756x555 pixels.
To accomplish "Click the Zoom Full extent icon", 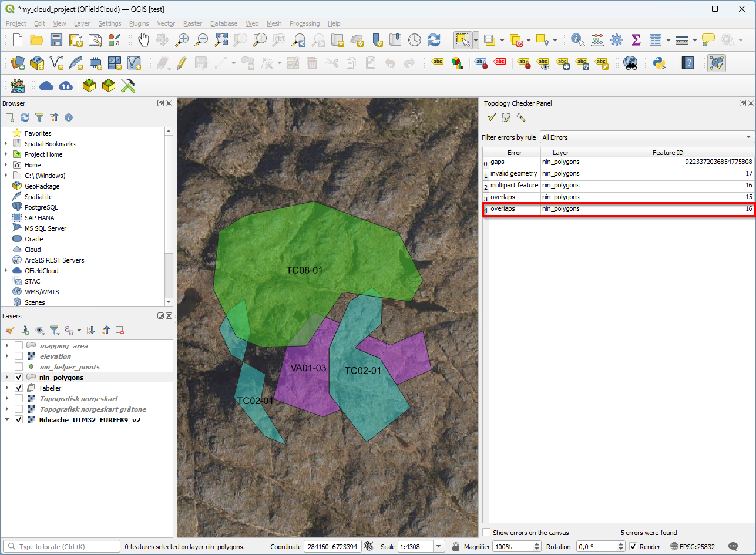I will [x=221, y=40].
